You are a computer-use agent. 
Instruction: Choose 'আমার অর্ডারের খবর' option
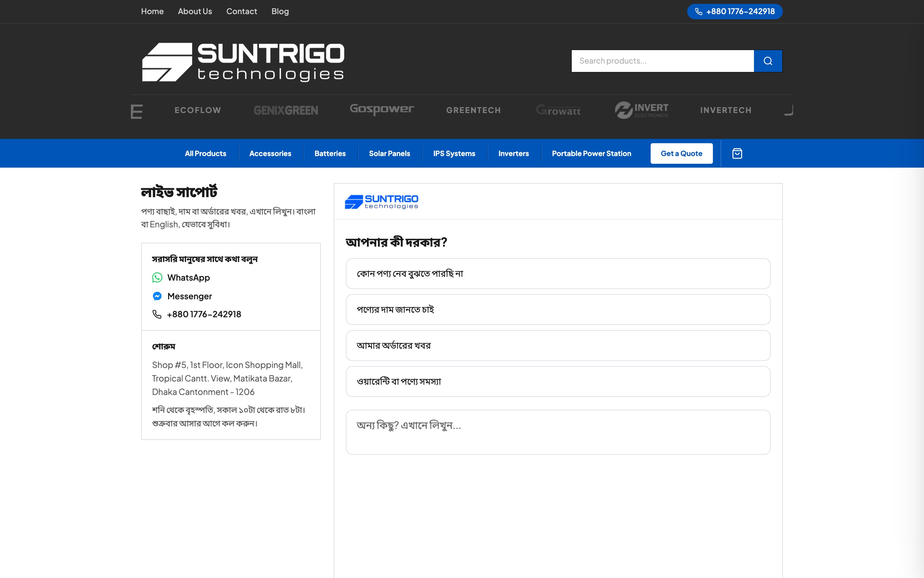[x=558, y=346]
